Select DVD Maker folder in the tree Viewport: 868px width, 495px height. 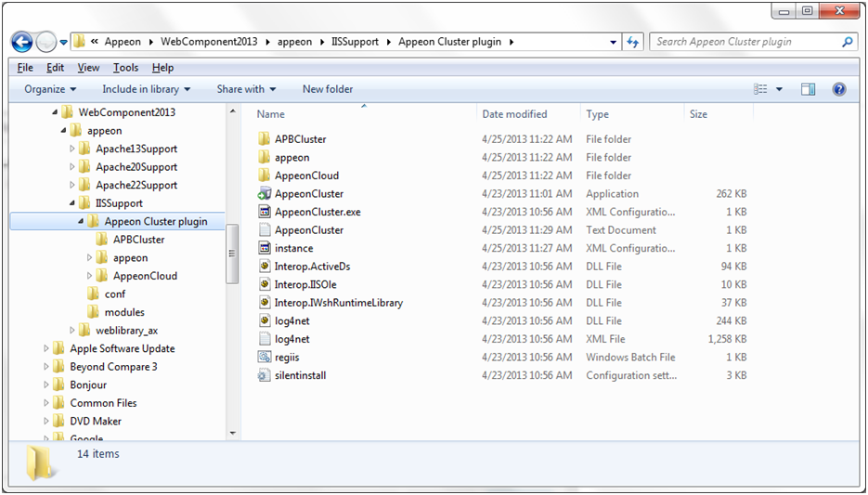(96, 421)
